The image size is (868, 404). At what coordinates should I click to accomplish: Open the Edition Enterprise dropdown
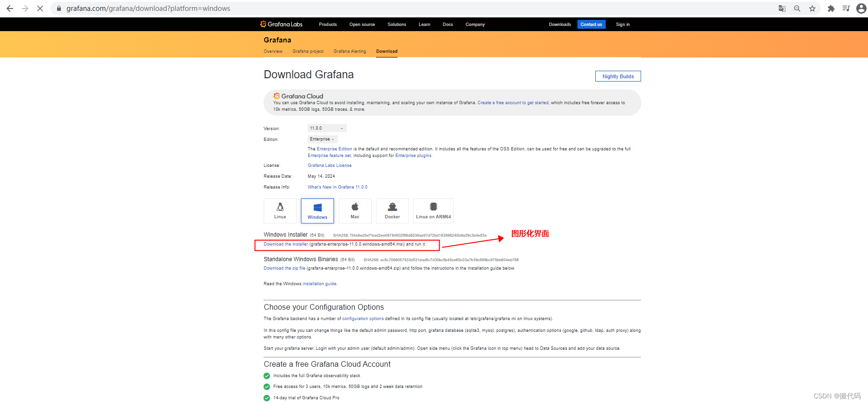click(x=323, y=139)
